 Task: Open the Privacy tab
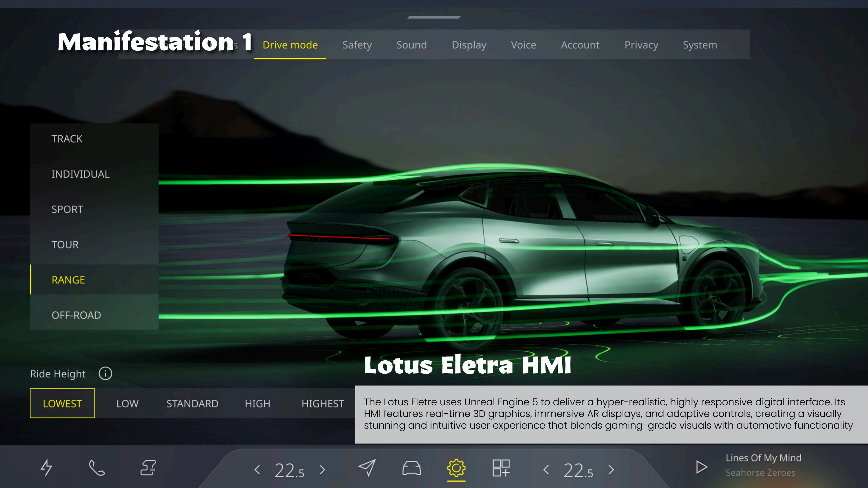(641, 45)
